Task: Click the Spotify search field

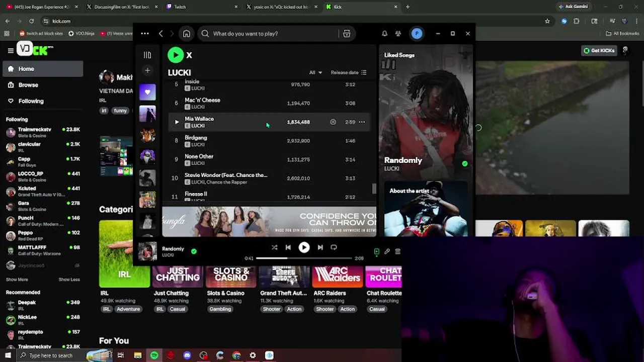Action: [272, 34]
